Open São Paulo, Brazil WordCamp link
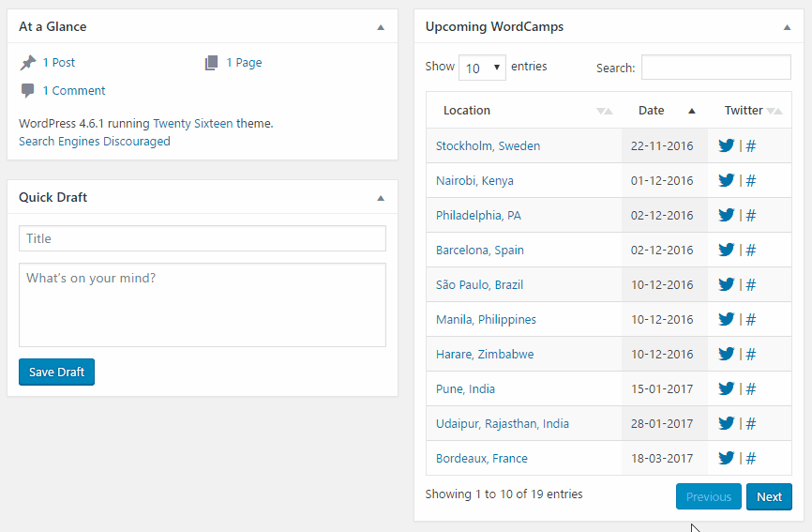812x532 pixels. pyautogui.click(x=479, y=285)
